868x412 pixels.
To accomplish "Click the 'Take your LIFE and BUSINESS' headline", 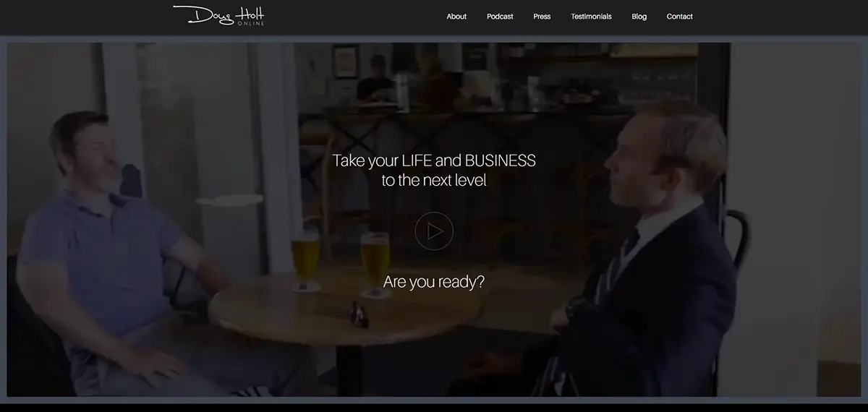I will pos(434,160).
